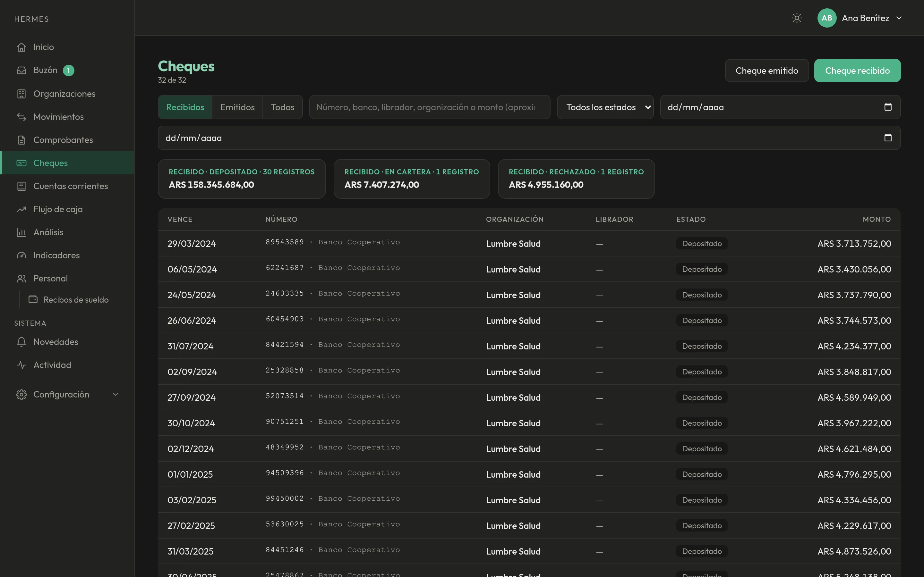The height and width of the screenshot is (577, 924).
Task: Switch to the Todos tab
Action: [x=283, y=107]
